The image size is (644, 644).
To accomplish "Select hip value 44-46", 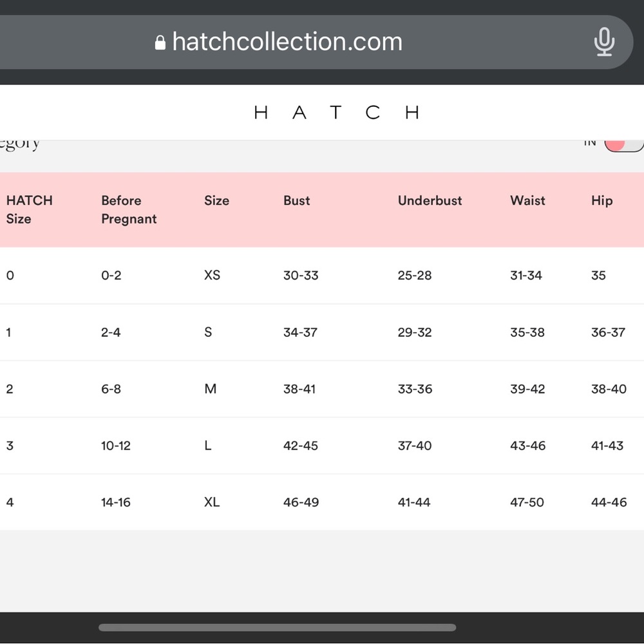I will point(609,502).
